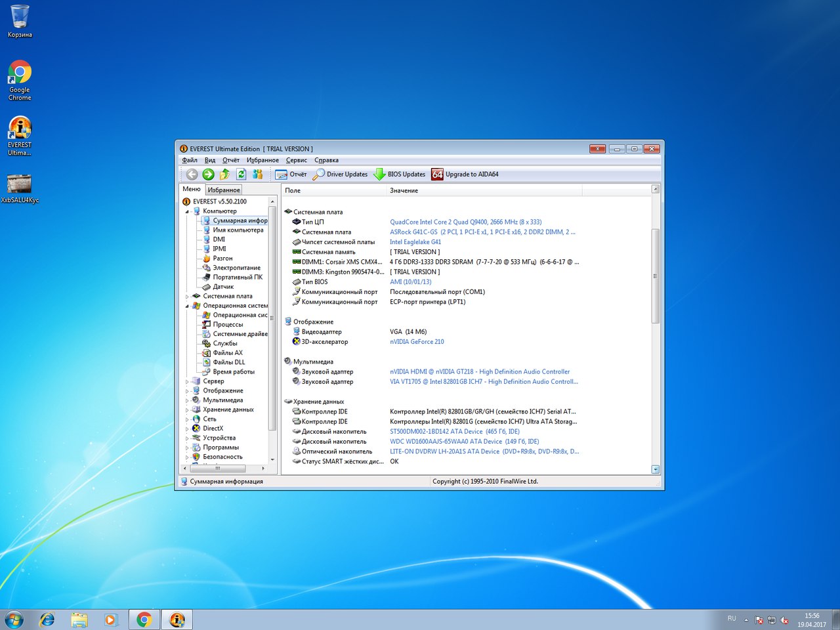840x630 pixels.
Task: Click the green Forward arrow toolbar icon
Action: click(208, 175)
